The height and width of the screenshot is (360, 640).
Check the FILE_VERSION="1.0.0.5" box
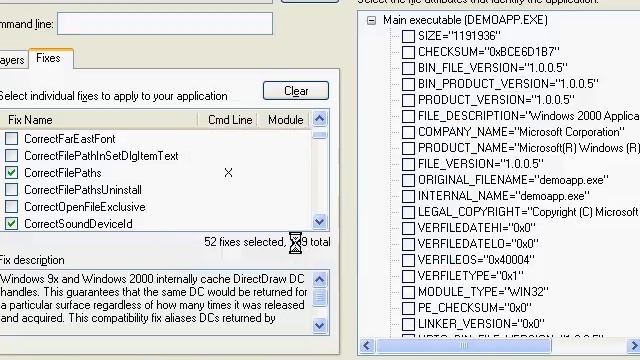[x=408, y=164]
